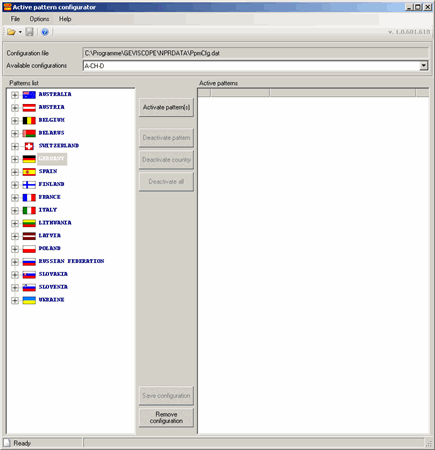
Task: Expand the Belgium patterns node
Action: (x=15, y=120)
